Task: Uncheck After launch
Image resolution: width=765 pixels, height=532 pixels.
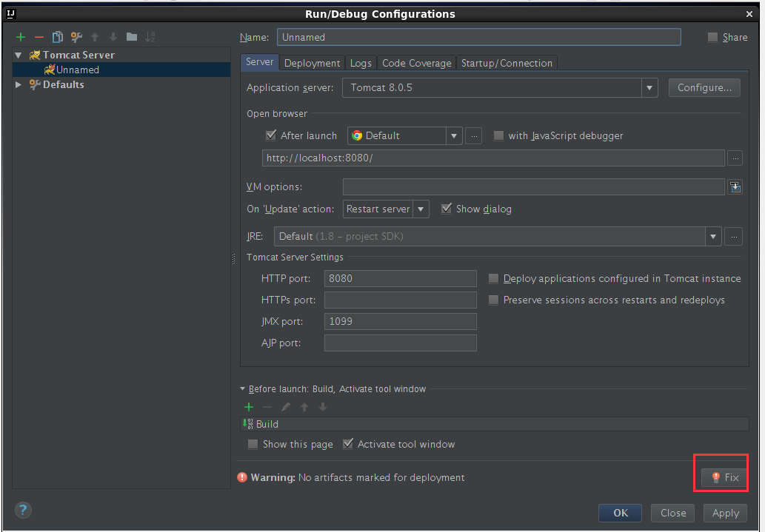Action: (271, 135)
